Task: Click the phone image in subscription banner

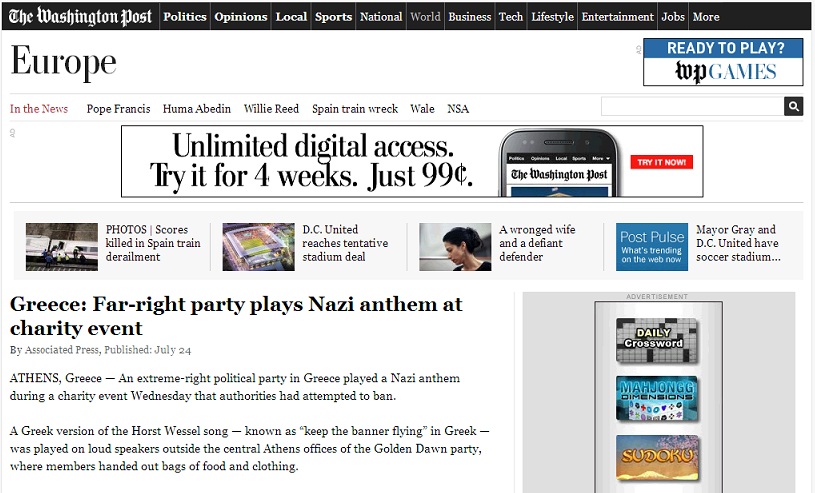Action: pyautogui.click(x=559, y=162)
